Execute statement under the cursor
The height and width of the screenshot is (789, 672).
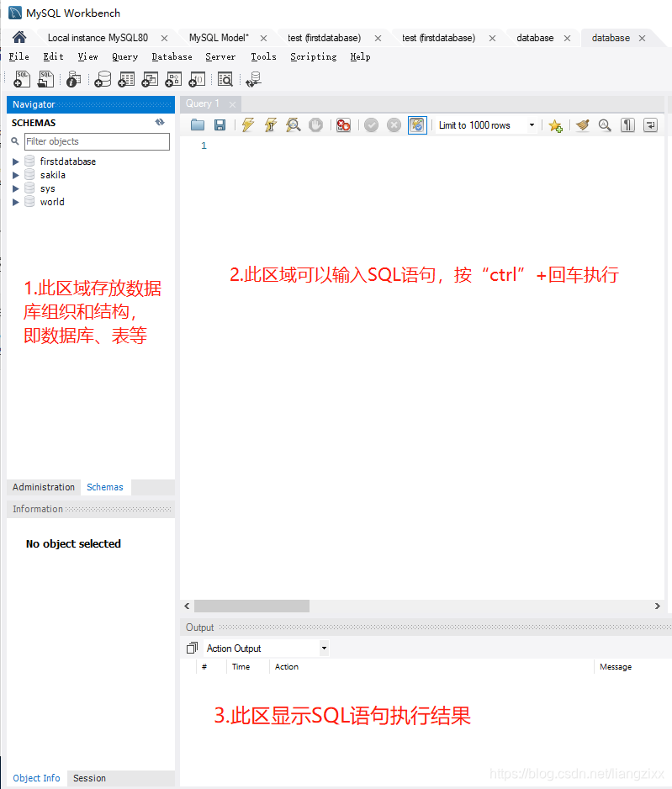(271, 124)
